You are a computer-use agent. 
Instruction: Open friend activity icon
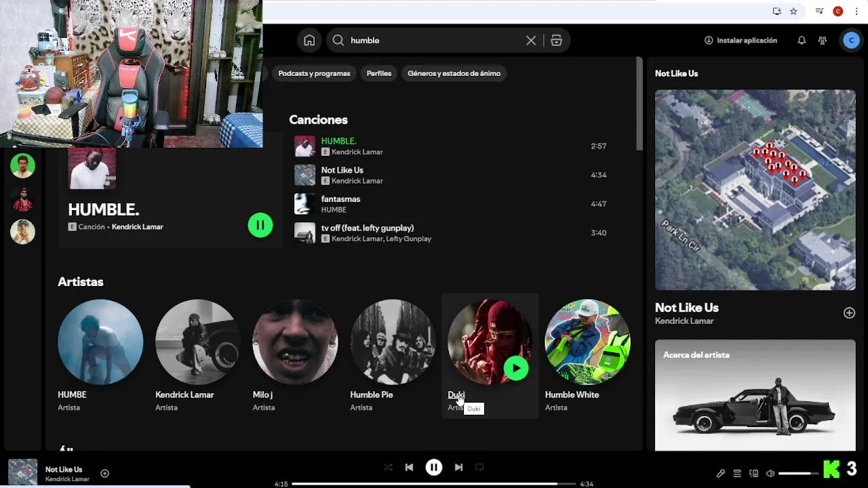pyautogui.click(x=823, y=41)
